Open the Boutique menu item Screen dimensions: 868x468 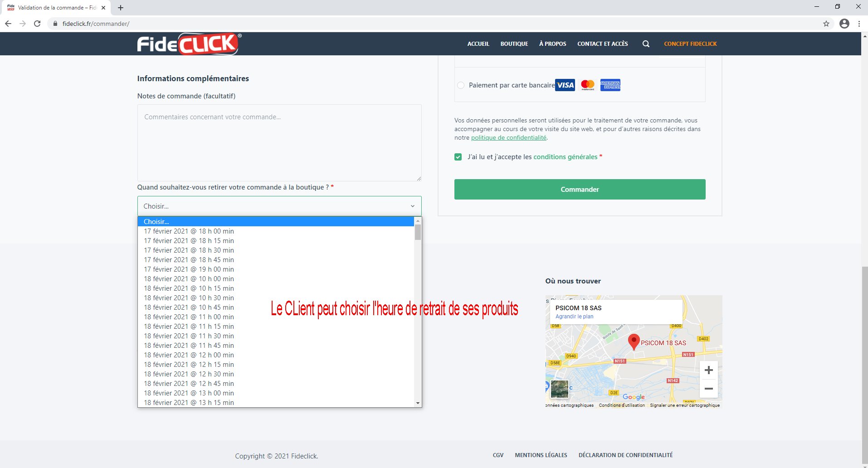[514, 44]
